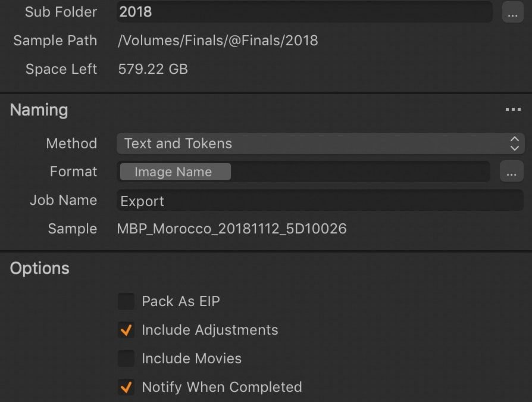The image size is (532, 402).
Task: Open the Naming panel action menu
Action: [x=512, y=110]
